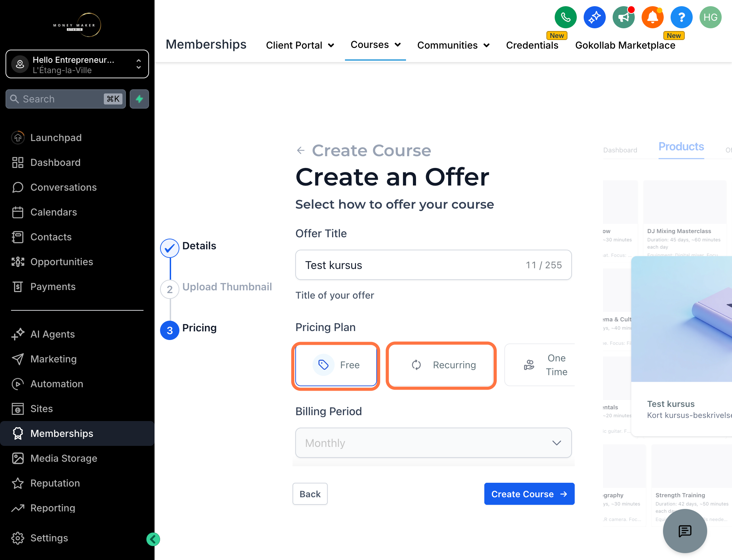Click the Offer Title input field

(x=434, y=265)
